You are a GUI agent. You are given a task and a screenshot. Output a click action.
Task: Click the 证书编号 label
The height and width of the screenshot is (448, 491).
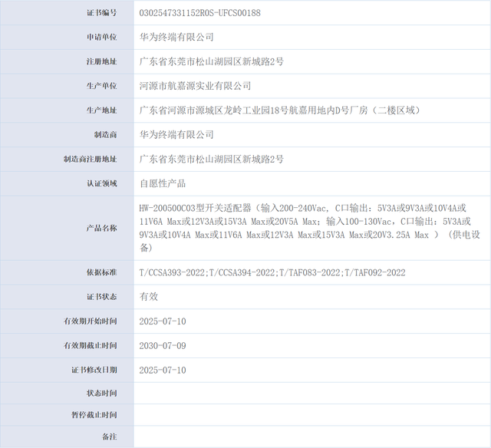pos(102,13)
